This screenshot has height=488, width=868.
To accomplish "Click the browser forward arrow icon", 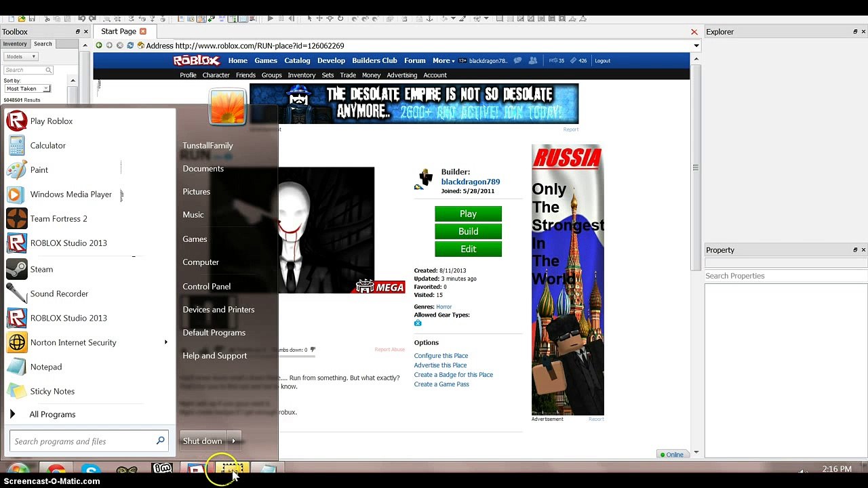I will click(109, 45).
